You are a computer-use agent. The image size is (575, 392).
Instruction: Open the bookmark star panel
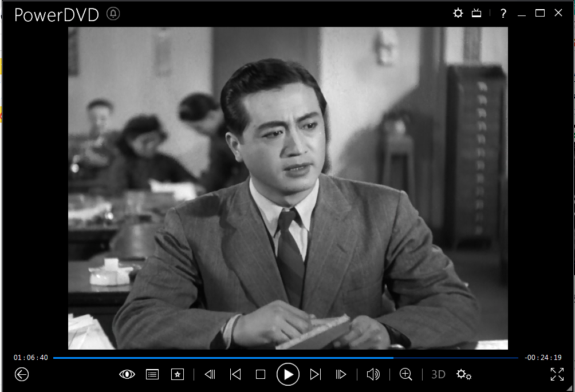click(178, 374)
